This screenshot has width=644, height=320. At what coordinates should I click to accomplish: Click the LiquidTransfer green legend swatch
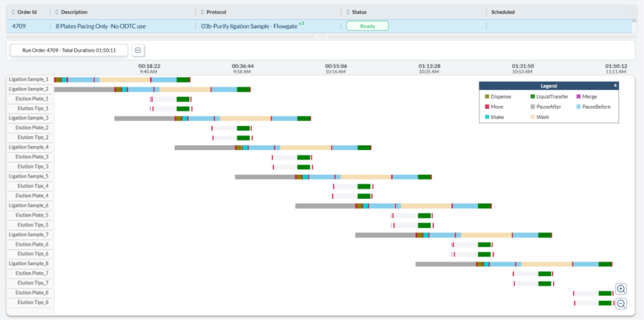coord(533,96)
